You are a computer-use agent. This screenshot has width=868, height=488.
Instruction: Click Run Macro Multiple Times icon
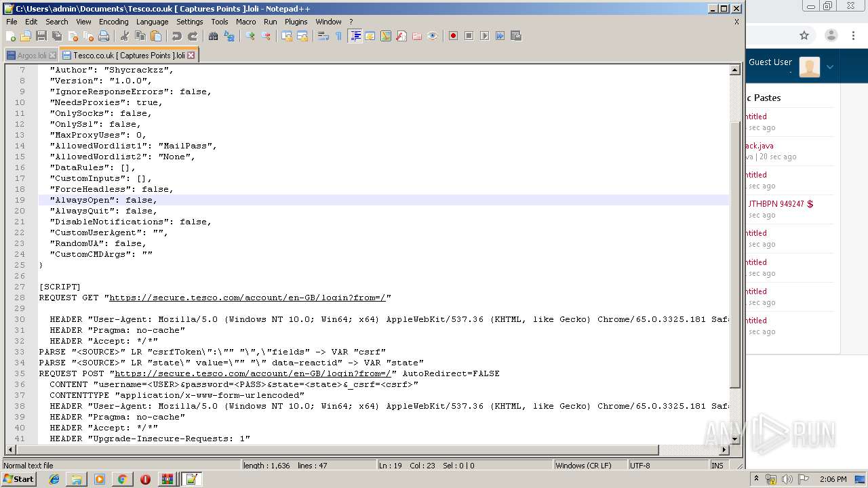[x=500, y=36]
